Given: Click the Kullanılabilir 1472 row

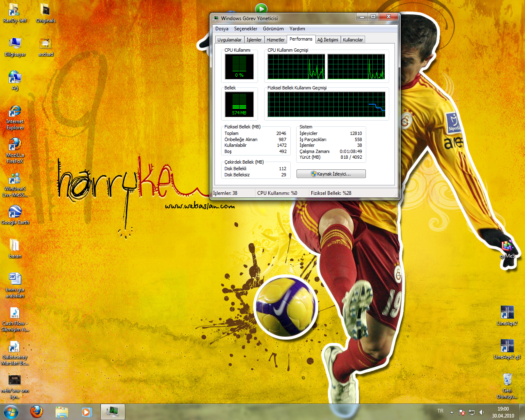Looking at the screenshot, I should (x=255, y=145).
